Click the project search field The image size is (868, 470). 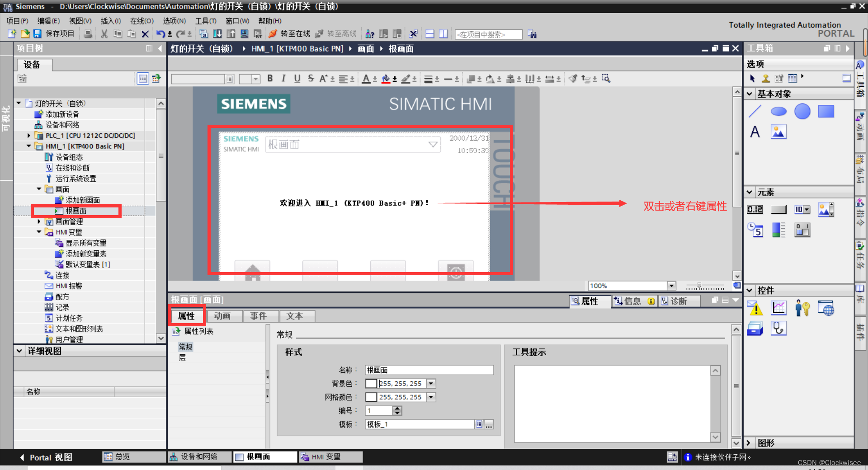pos(489,34)
